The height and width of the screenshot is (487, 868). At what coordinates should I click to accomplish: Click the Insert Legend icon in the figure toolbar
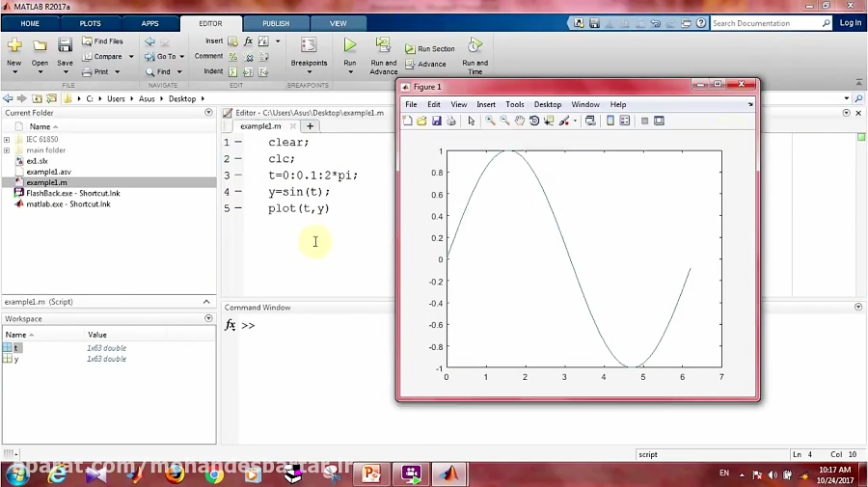pos(625,121)
